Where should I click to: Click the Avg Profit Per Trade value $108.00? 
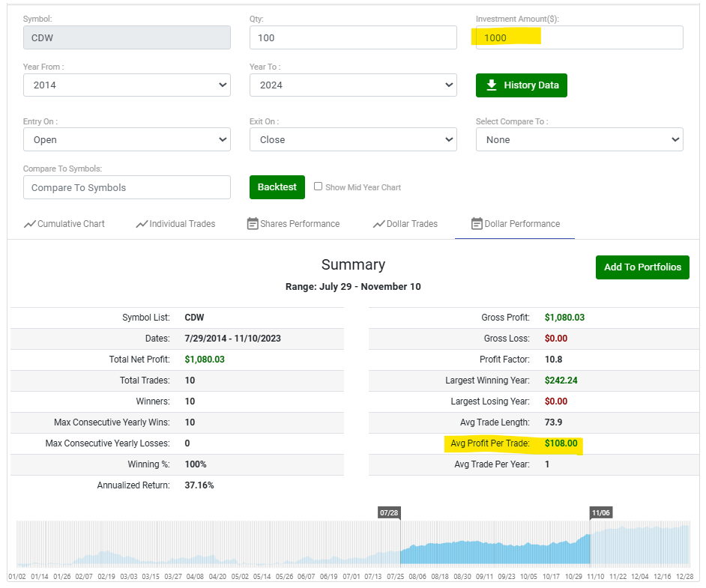click(561, 443)
